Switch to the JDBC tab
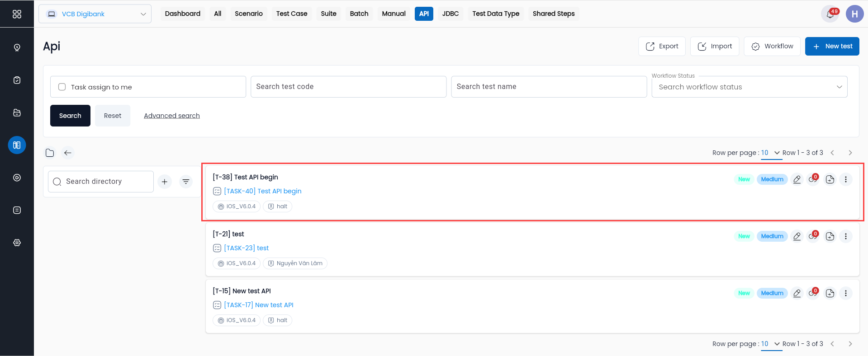 [x=451, y=14]
